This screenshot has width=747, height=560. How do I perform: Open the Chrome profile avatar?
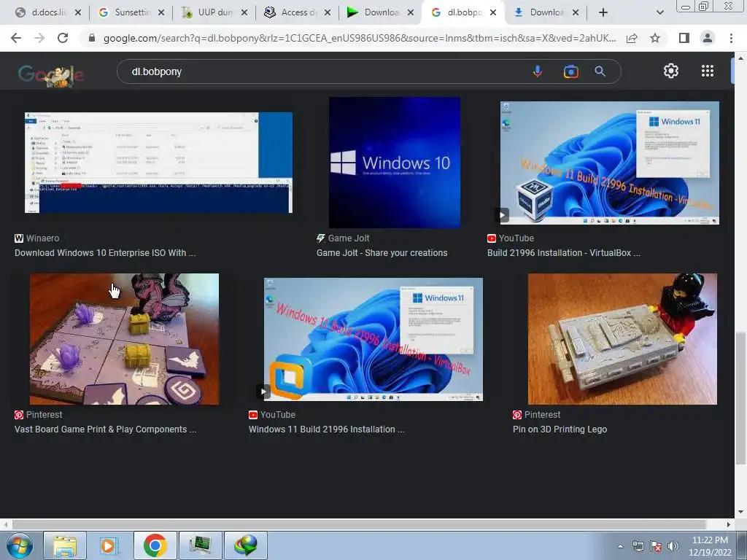708,38
